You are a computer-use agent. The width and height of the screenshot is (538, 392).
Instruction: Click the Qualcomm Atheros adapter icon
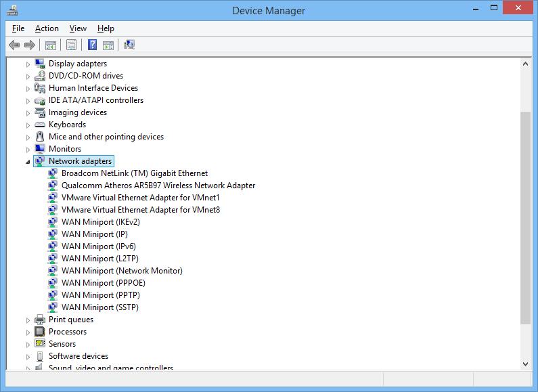pos(53,186)
